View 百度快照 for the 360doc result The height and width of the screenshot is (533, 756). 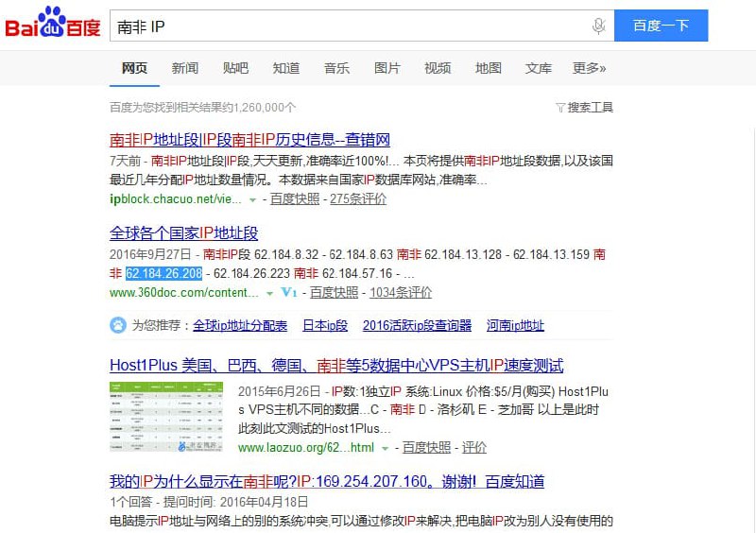(x=334, y=293)
